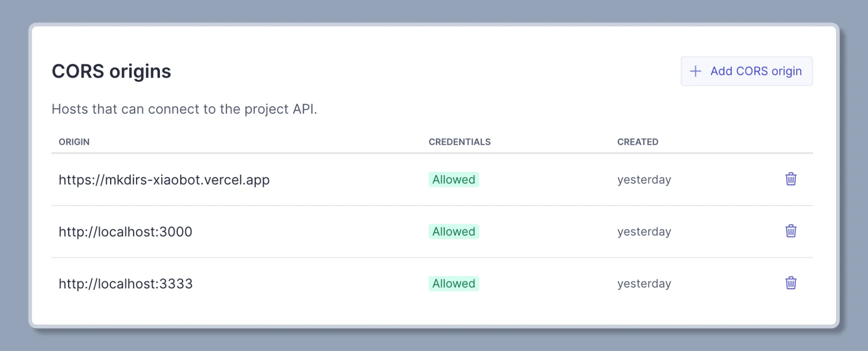Image resolution: width=868 pixels, height=351 pixels.
Task: Click the CREDENTIALS column header
Action: click(459, 142)
